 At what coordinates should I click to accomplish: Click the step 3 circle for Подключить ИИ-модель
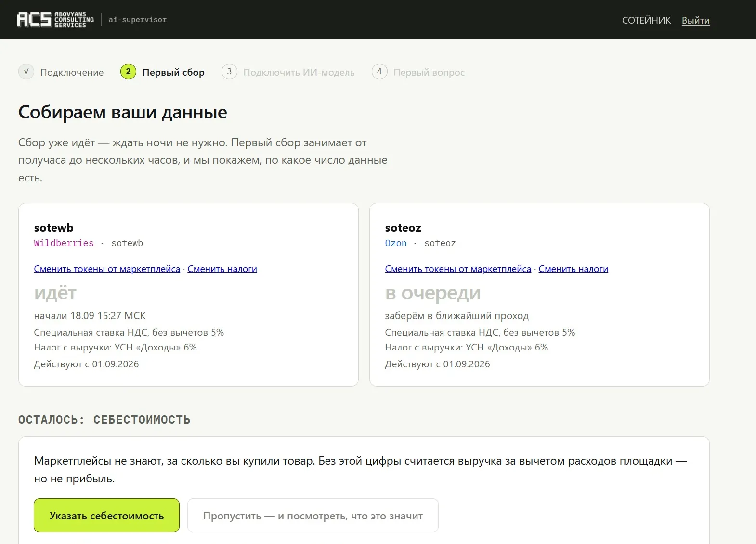tap(229, 72)
